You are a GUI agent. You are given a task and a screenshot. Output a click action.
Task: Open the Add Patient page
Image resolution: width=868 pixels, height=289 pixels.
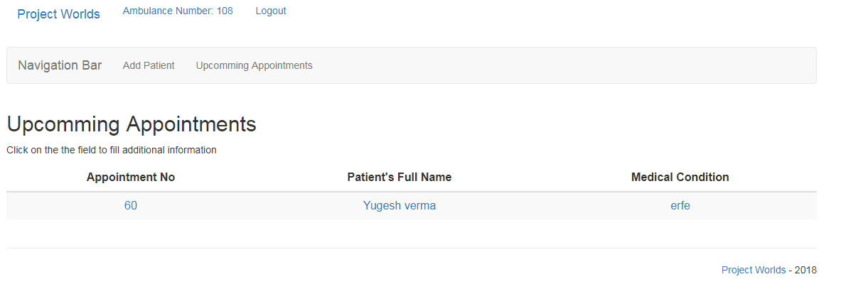[x=149, y=65]
